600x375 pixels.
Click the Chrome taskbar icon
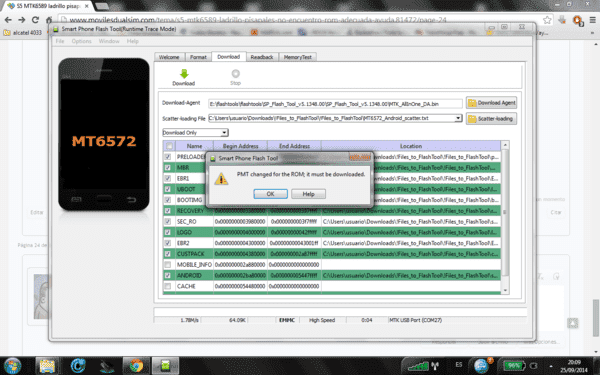click(x=136, y=365)
